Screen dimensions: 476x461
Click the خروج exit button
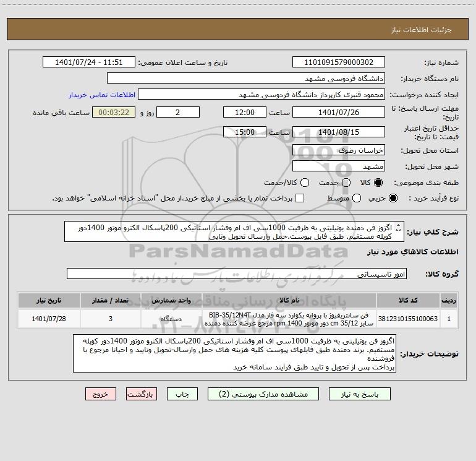[101, 394]
